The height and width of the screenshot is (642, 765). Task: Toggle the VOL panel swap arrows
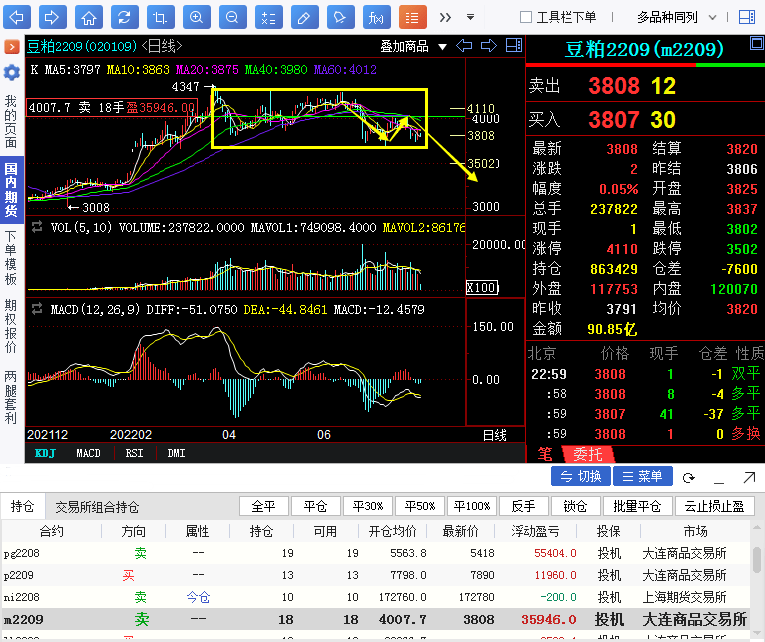click(37, 227)
